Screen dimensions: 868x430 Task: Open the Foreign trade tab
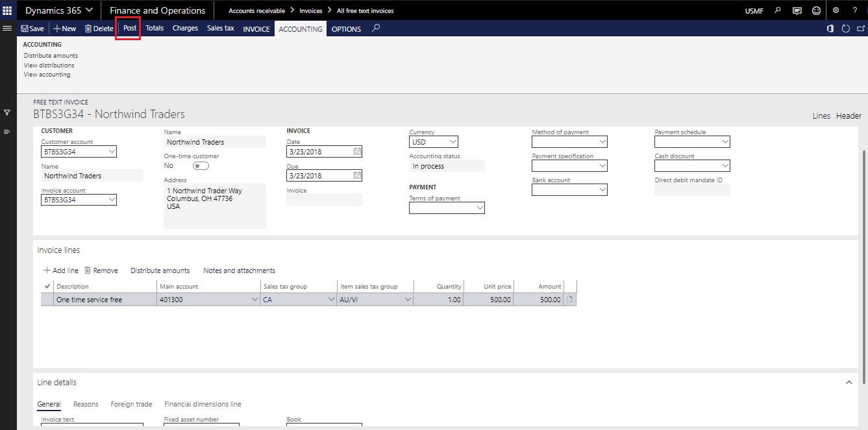(x=131, y=404)
